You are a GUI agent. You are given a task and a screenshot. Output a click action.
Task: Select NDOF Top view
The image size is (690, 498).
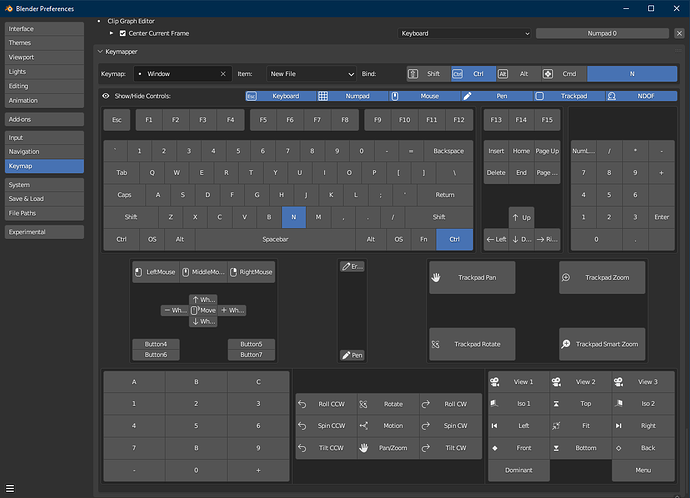[x=581, y=403]
